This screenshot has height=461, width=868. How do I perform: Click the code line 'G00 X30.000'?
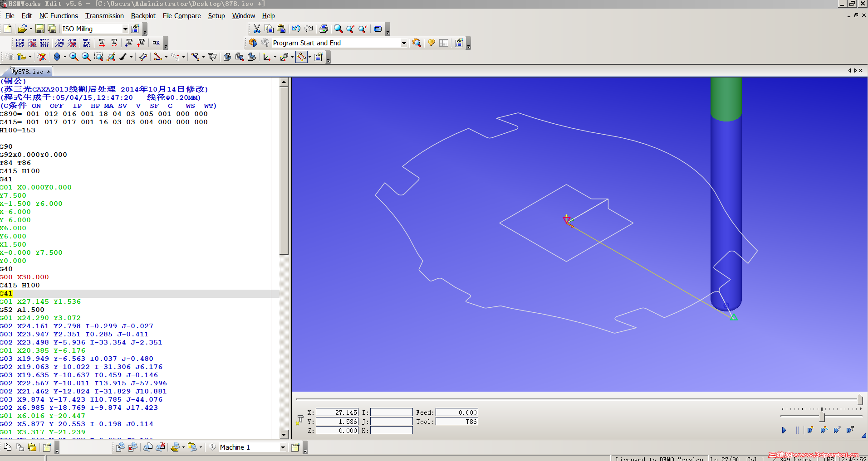pos(25,277)
